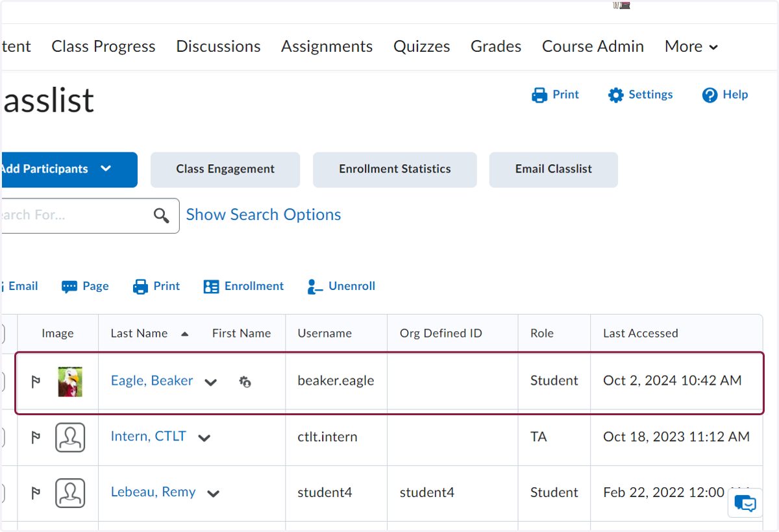Click the Unenroll person icon
The image size is (779, 532).
(315, 287)
